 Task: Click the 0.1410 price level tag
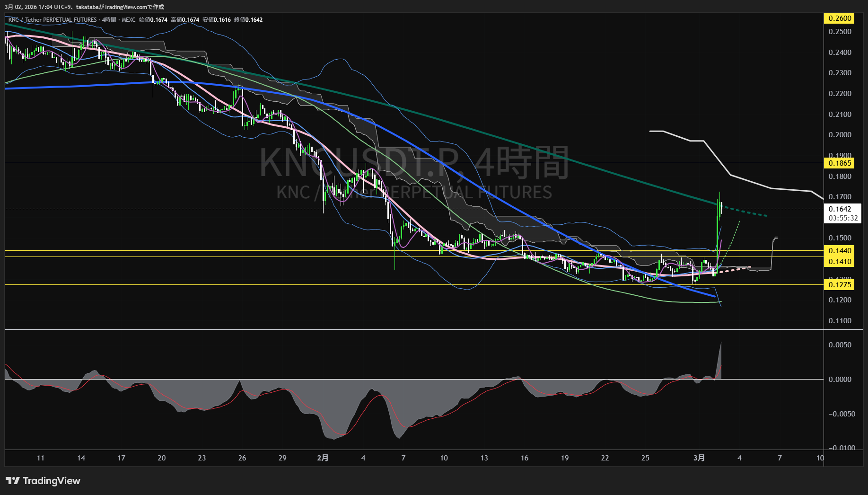[840, 262]
